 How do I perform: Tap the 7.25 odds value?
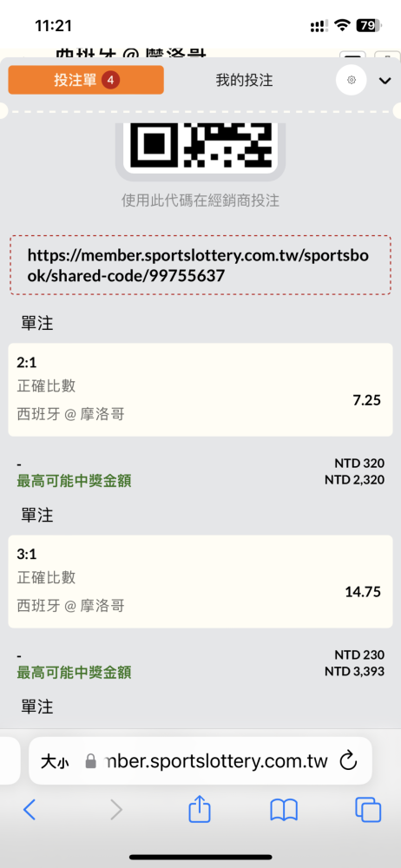coord(366,400)
